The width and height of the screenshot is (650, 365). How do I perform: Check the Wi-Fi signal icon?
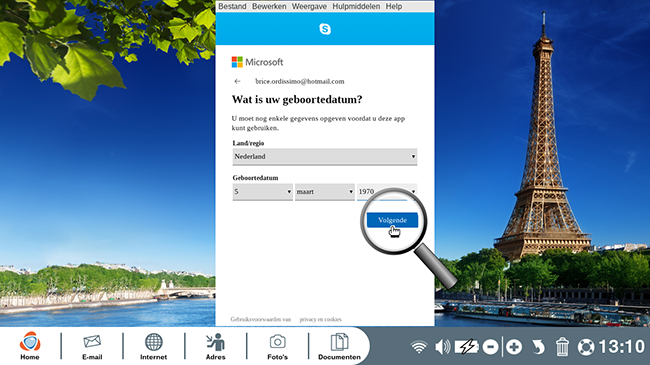pos(419,347)
